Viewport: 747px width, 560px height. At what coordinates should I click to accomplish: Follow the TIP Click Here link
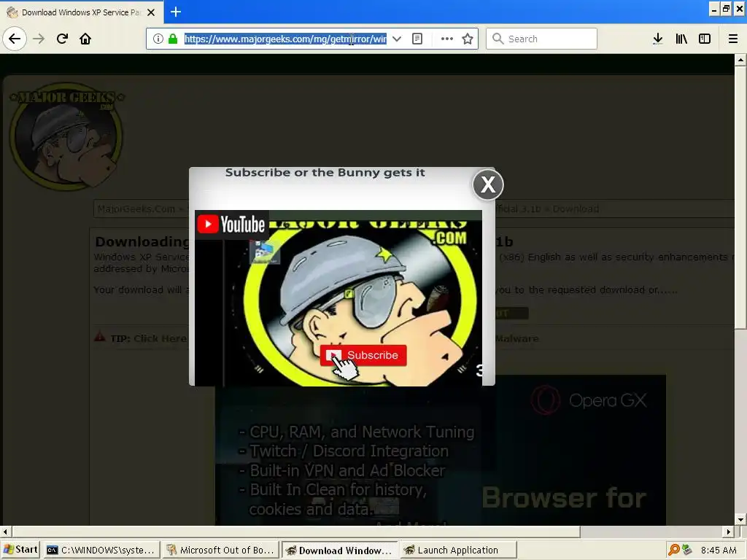[x=160, y=338]
